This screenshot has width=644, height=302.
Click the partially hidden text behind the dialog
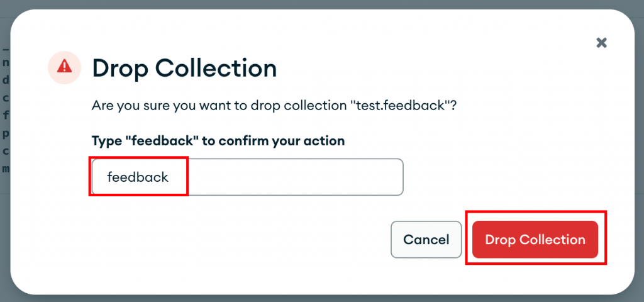[x=5, y=116]
